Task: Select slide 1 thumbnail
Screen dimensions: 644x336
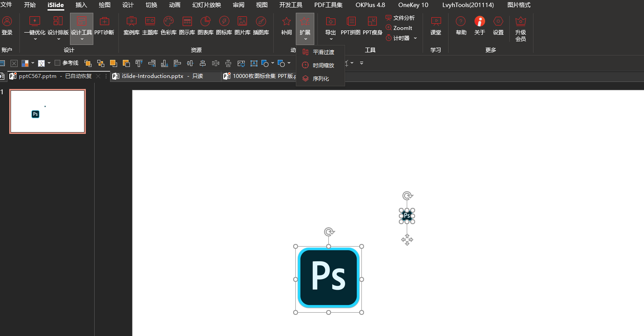Action: [48, 111]
